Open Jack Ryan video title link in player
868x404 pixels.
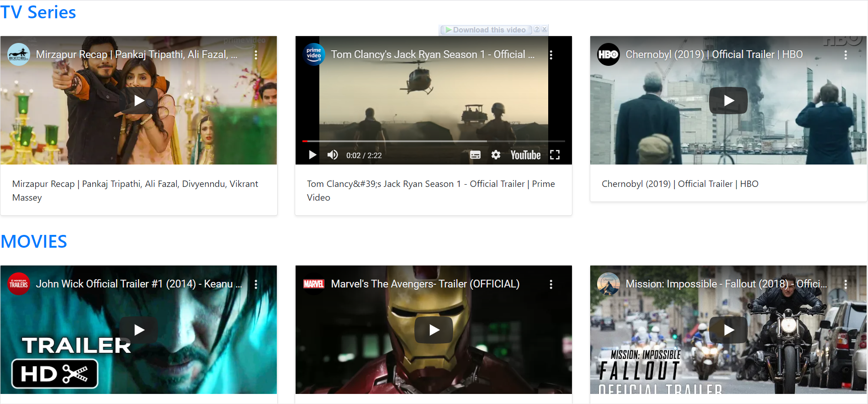pos(433,54)
